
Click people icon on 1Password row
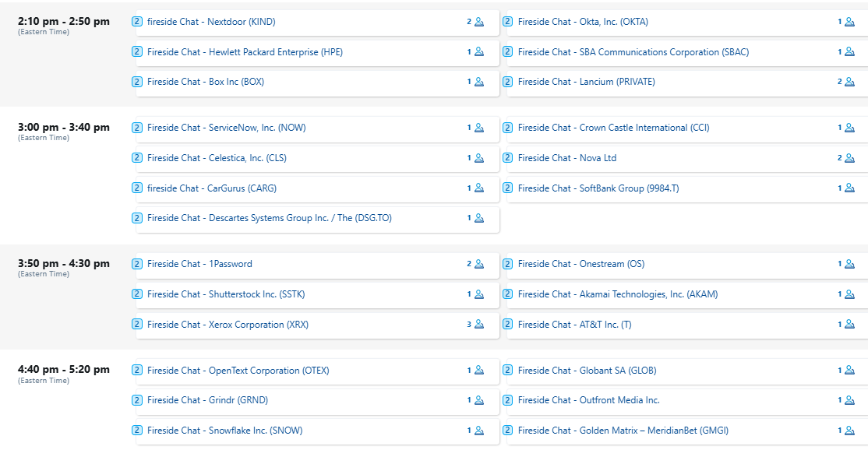tap(479, 265)
